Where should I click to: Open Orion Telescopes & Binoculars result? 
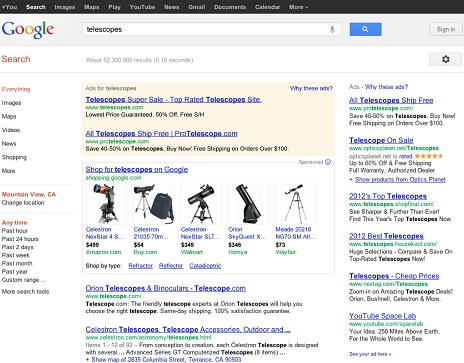pyautogui.click(x=166, y=288)
